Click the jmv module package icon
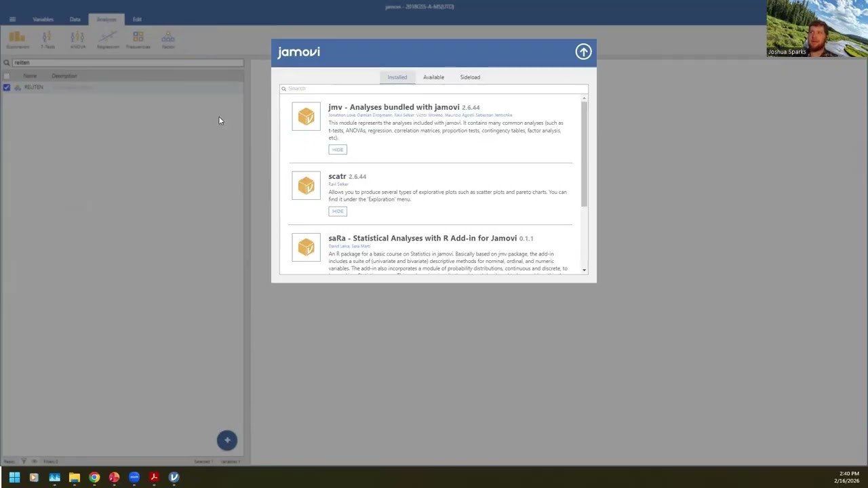The image size is (868, 488). tap(306, 117)
